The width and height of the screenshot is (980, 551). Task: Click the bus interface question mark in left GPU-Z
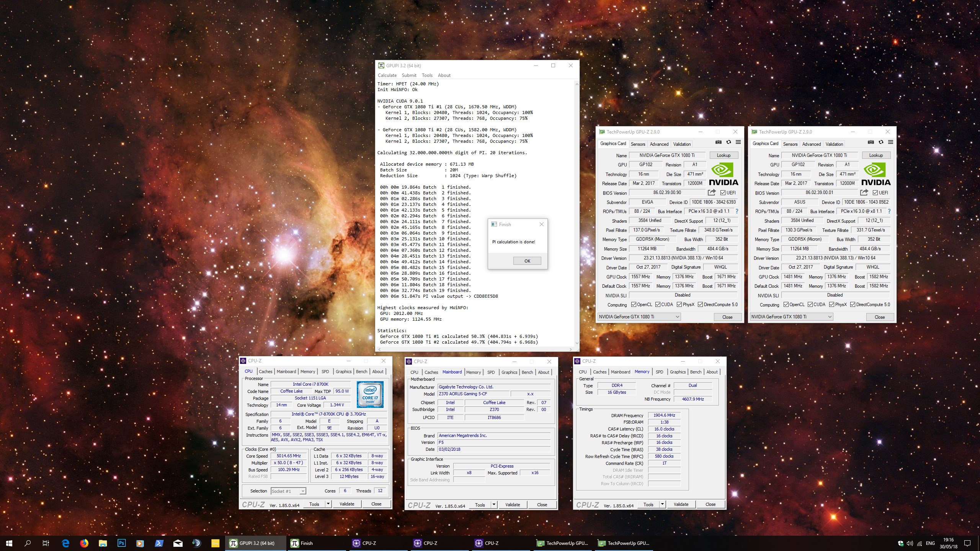click(x=737, y=211)
